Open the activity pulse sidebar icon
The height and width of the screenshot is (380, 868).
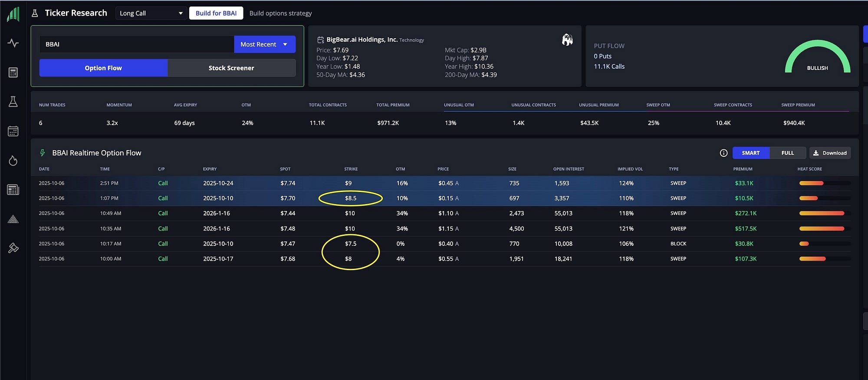tap(13, 43)
